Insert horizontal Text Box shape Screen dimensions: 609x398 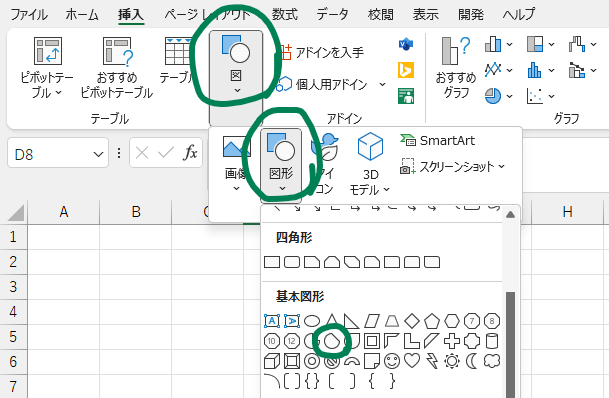[272, 321]
